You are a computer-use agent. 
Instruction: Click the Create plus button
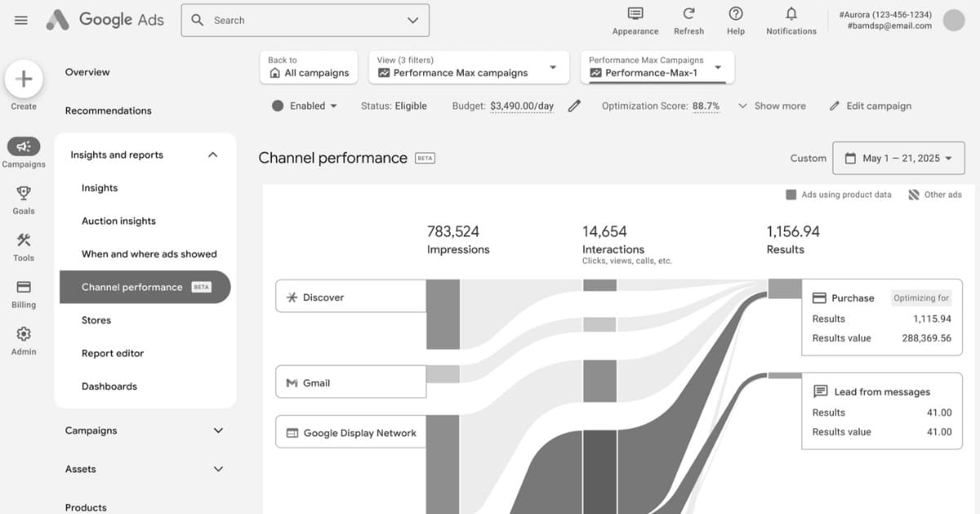tap(24, 79)
